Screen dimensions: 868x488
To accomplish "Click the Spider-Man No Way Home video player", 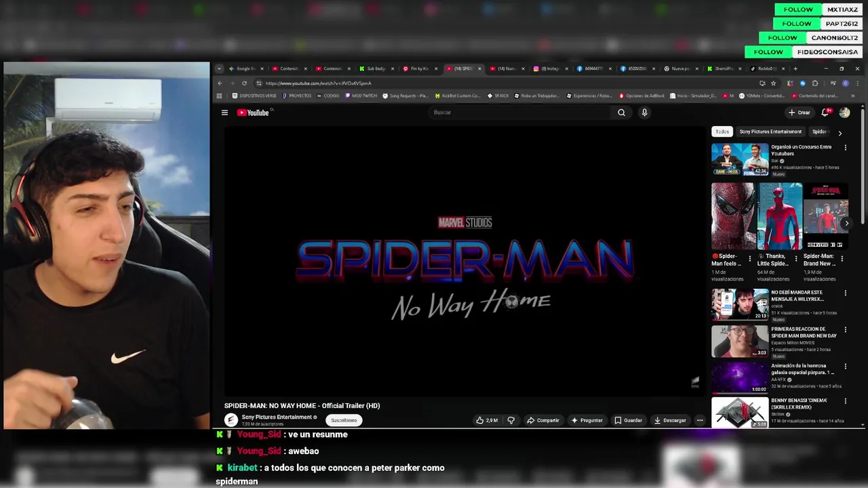I will point(465,261).
